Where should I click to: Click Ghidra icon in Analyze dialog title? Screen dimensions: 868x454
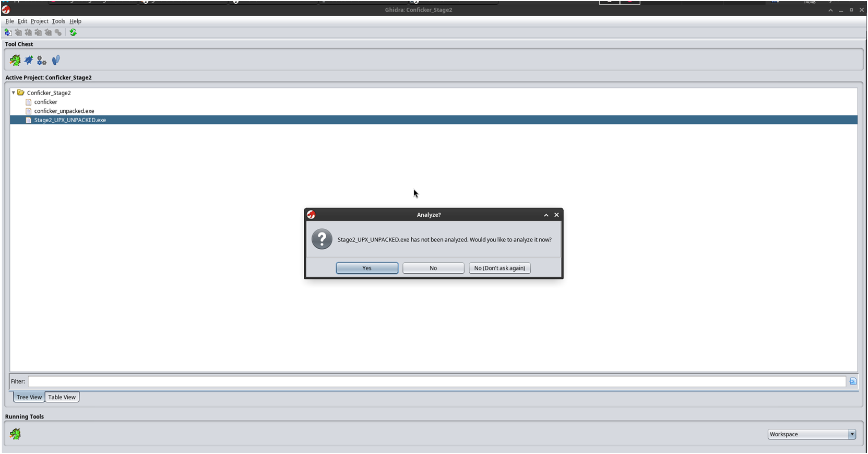coord(311,215)
